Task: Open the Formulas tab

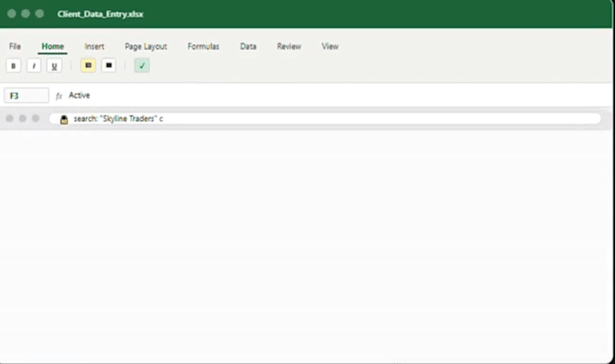Action: (203, 46)
